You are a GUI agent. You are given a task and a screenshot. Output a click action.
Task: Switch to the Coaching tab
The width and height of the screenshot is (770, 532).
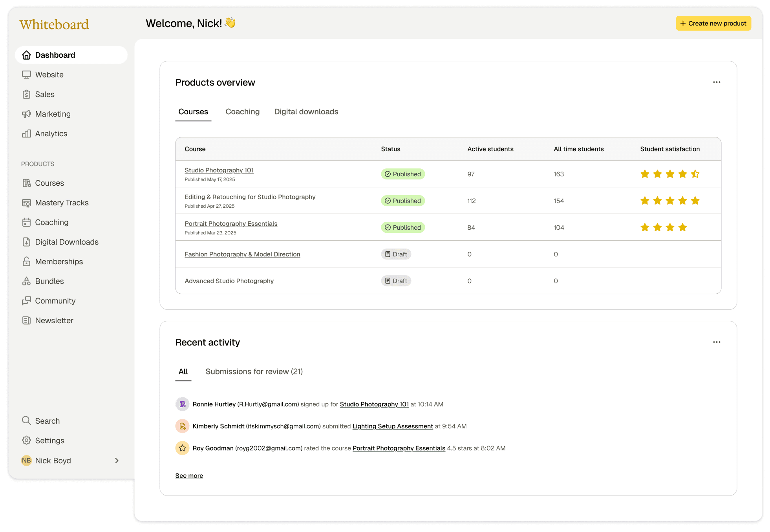tap(242, 112)
